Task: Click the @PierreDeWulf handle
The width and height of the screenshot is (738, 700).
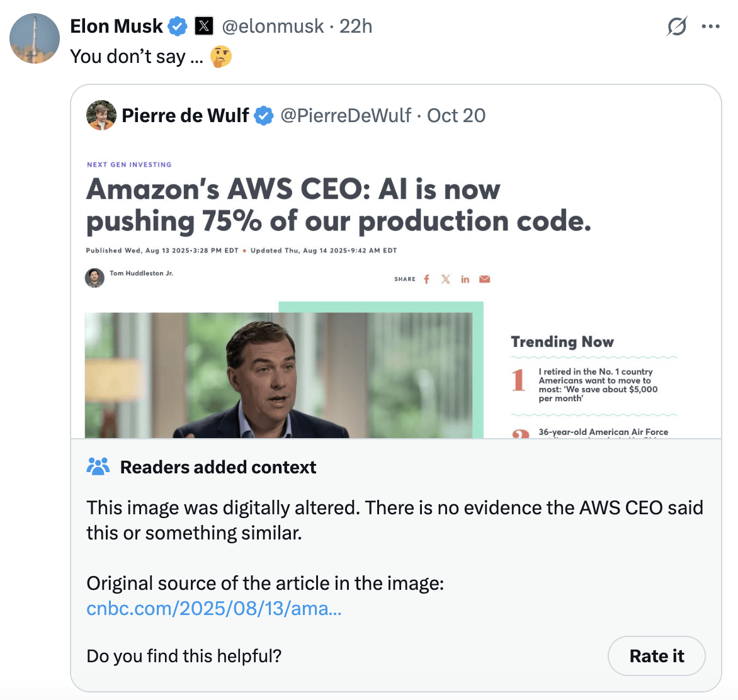Action: (346, 116)
